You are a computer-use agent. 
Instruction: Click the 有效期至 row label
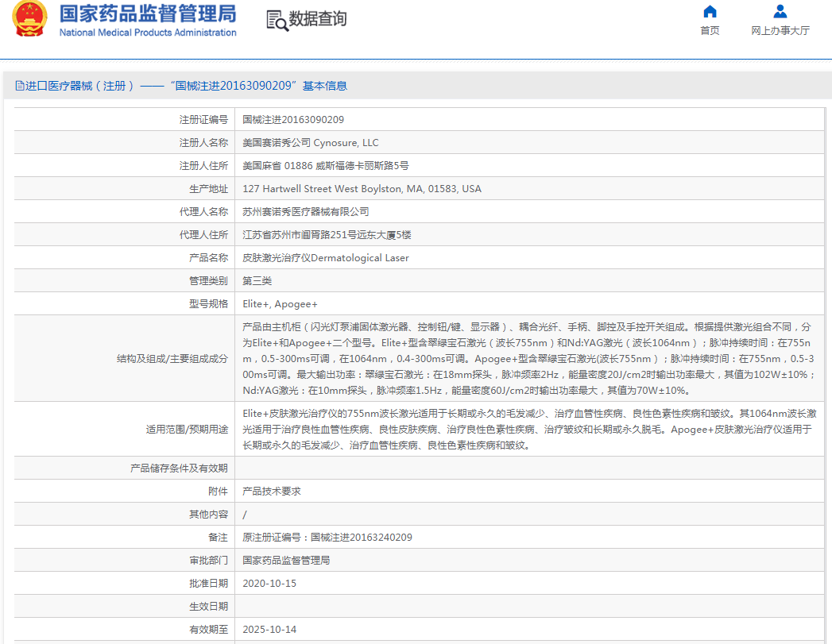208,630
